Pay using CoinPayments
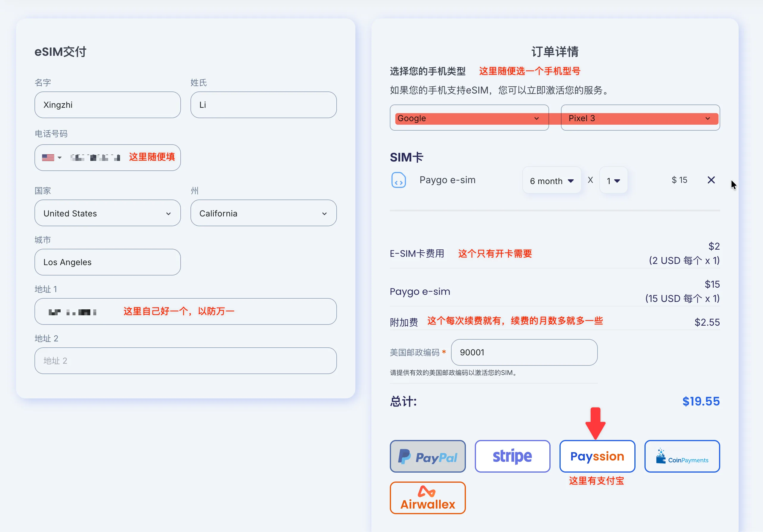Screen dimensions: 763x532 [682, 456]
